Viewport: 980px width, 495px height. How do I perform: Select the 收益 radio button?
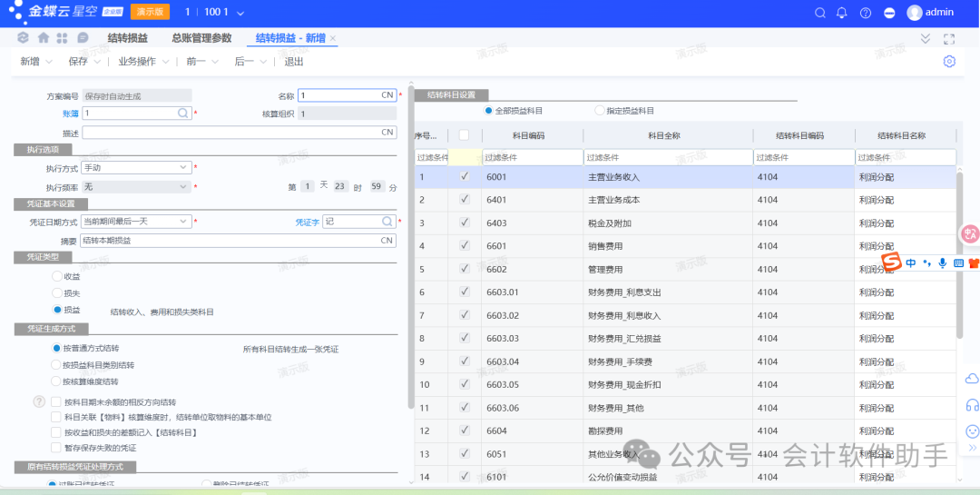(58, 276)
